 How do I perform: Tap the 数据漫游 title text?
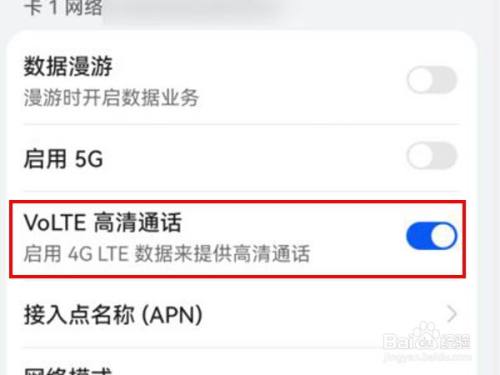pyautogui.click(x=68, y=66)
